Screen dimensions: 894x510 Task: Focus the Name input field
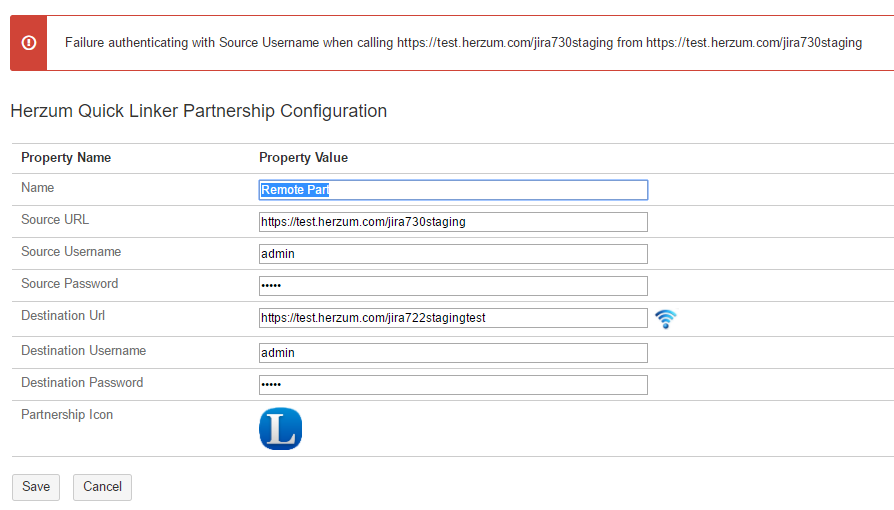(x=453, y=190)
